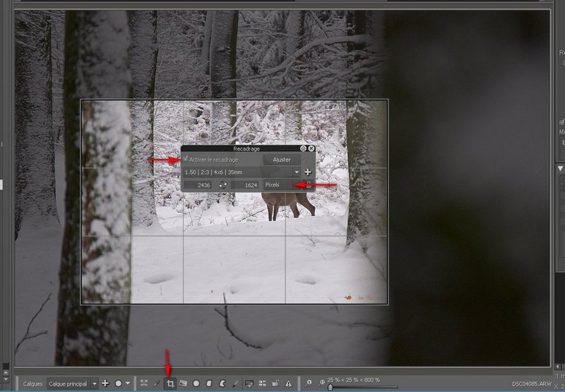565x392 pixels.
Task: Click the DSC04085.ARW filename in status bar
Action: [532, 384]
